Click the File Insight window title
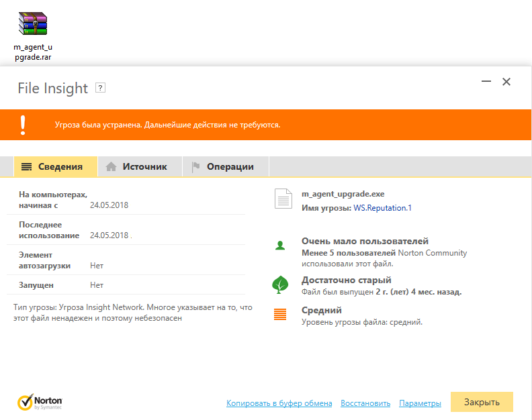Image resolution: width=532 pixels, height=420 pixels. pos(53,88)
